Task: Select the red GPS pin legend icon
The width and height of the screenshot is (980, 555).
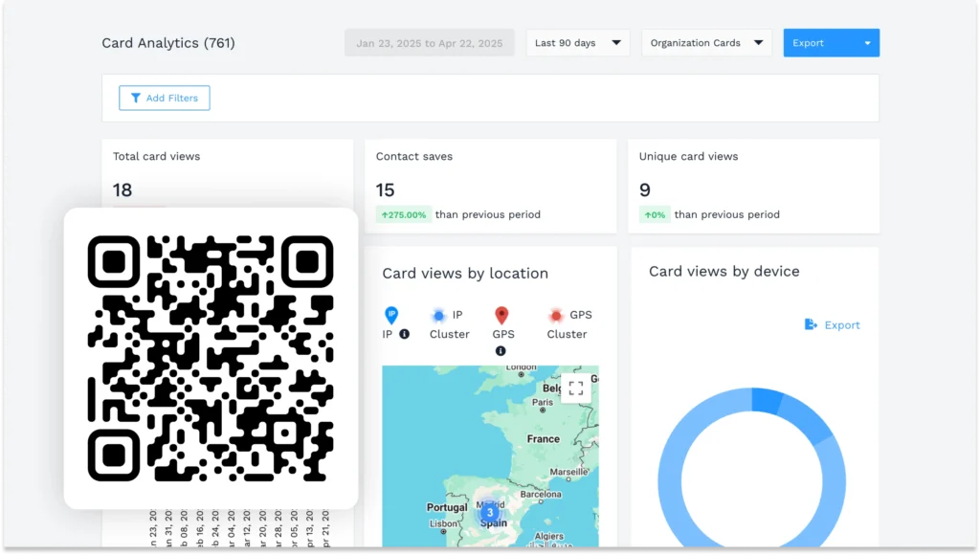Action: point(501,314)
